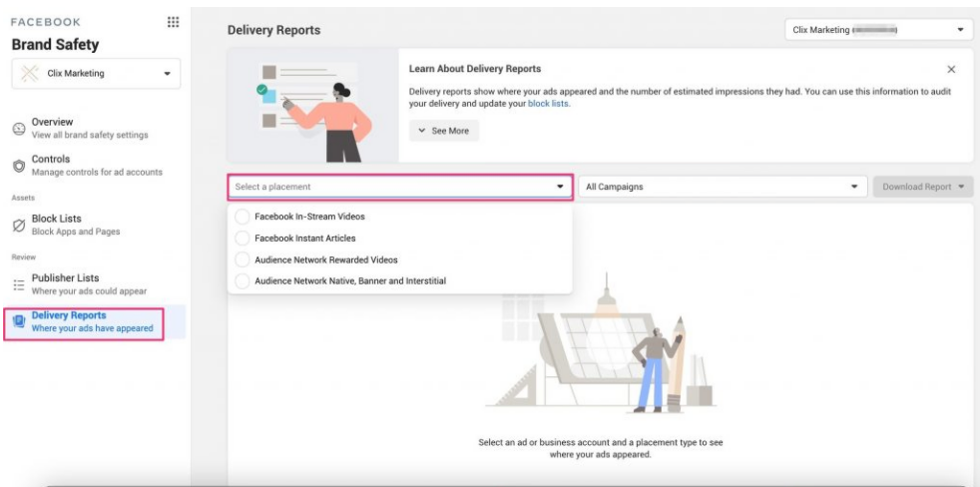The image size is (980, 487).
Task: Open the Clix Marketing business dropdown in sidebar
Action: pos(96,74)
